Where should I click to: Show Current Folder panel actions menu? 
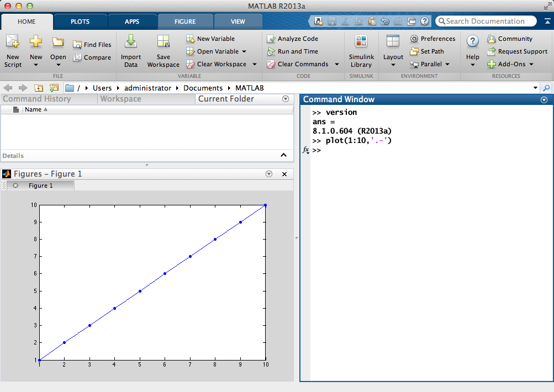286,99
